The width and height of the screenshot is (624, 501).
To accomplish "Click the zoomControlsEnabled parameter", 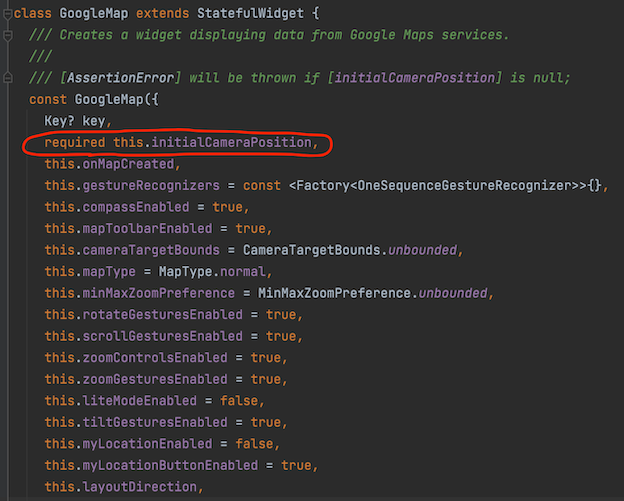I will coord(166,358).
